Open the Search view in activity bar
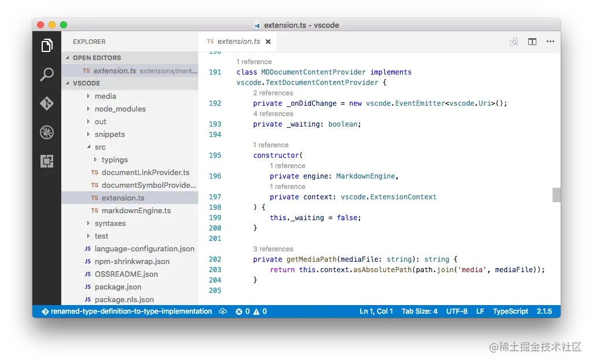The image size is (593, 364). pyautogui.click(x=46, y=75)
